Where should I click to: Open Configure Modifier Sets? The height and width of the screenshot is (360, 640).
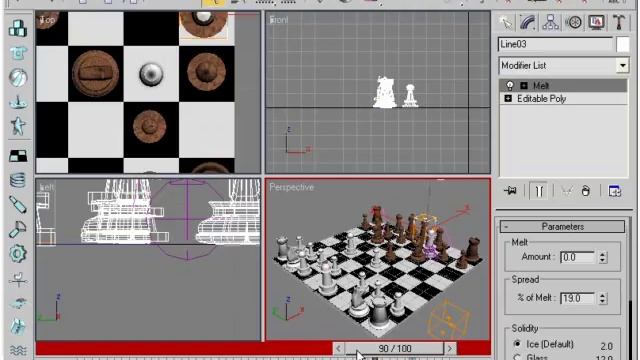614,191
